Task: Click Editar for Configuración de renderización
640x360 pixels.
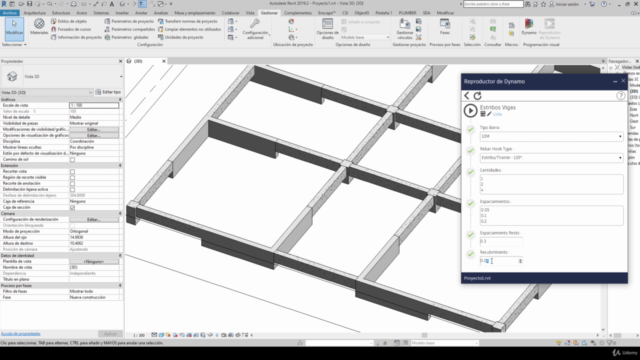Action: pos(94,220)
